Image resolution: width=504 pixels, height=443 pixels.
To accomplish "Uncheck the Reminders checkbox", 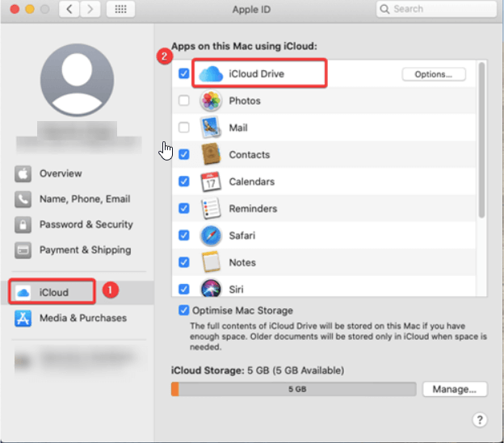I will [184, 208].
